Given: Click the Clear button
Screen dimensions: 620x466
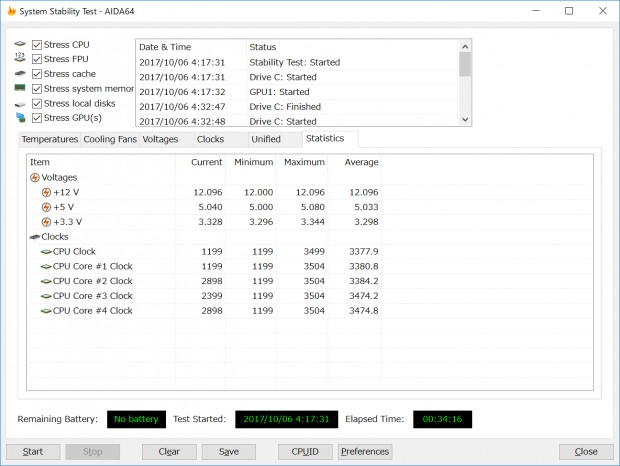Looking at the screenshot, I should [x=169, y=452].
